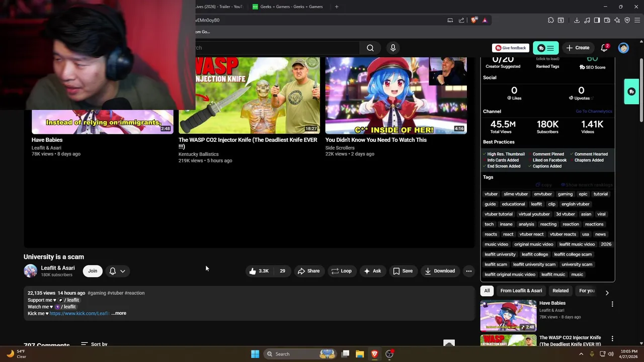Click the taskbar clock showing 10:05 PM
644x362 pixels.
[x=629, y=354]
